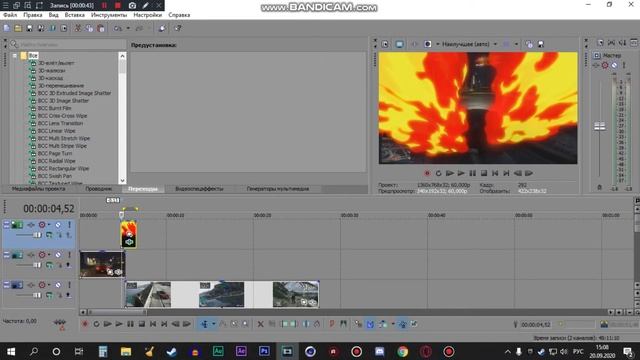Click the Save project disk icon

tap(29, 28)
